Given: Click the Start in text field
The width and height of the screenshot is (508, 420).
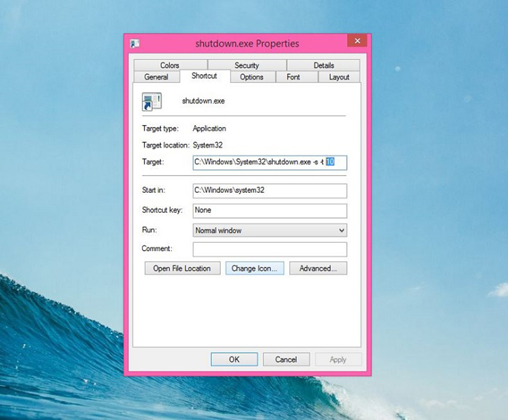Looking at the screenshot, I should tap(270, 191).
